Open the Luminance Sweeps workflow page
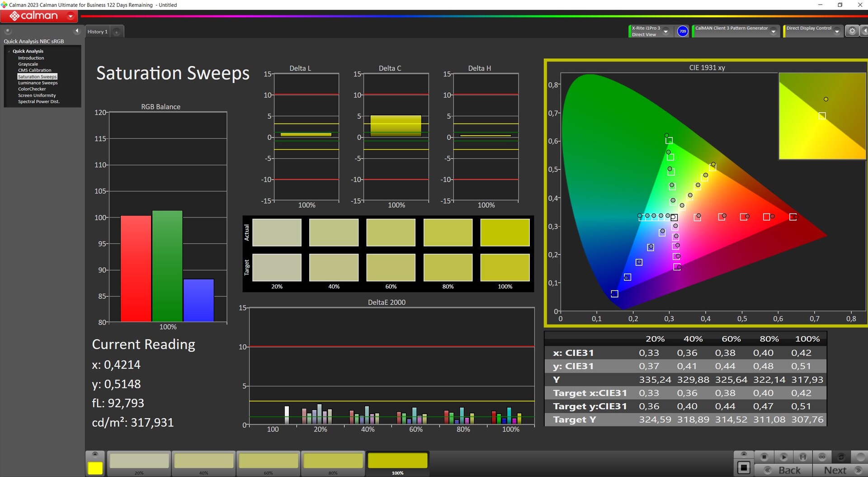 [x=38, y=83]
